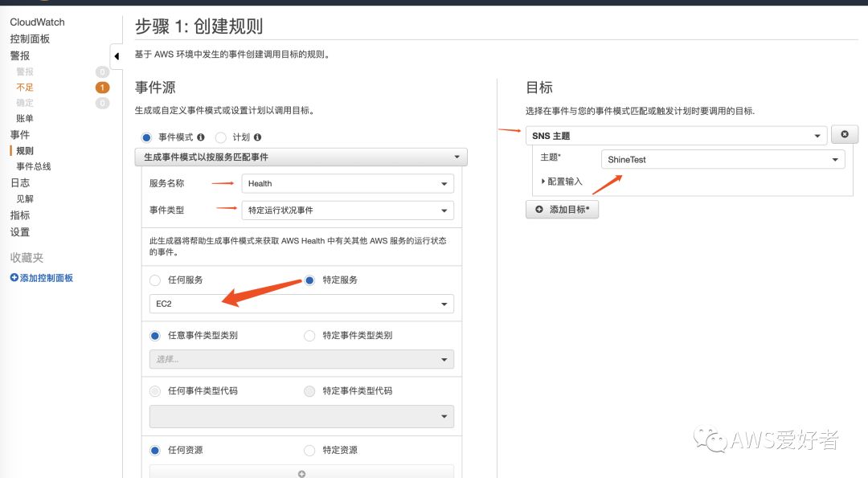868x478 pixels.
Task: Choose the 特定服务 radio option
Action: pos(309,280)
